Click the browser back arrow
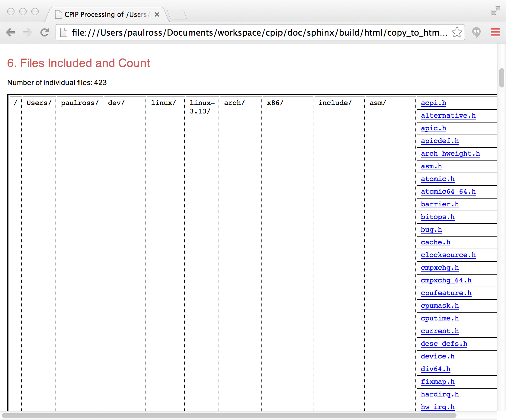The height and width of the screenshot is (420, 506). (11, 32)
